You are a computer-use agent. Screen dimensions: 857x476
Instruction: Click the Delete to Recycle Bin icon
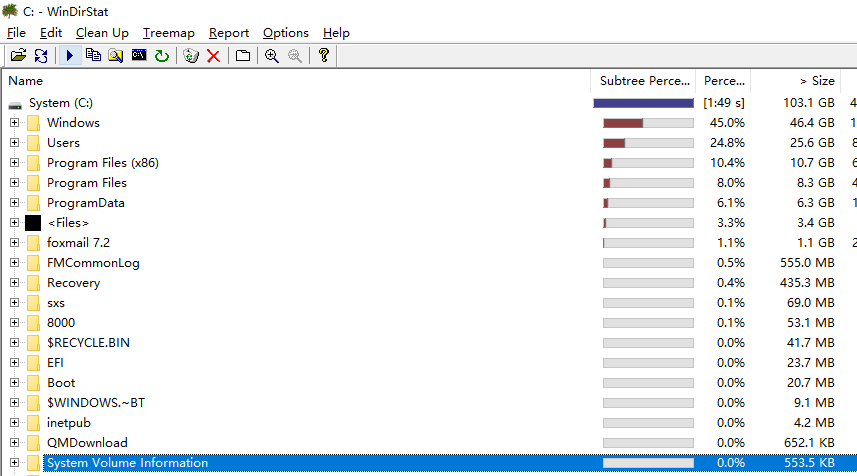point(191,55)
